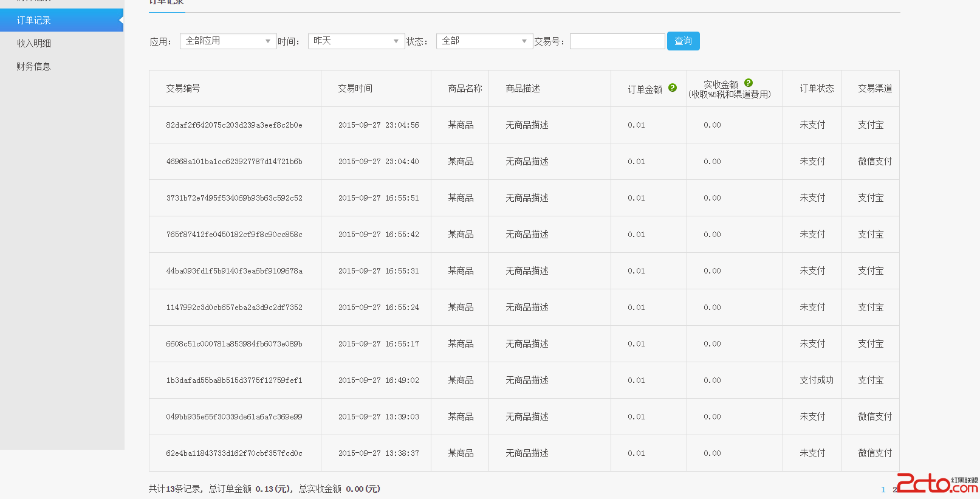Screen dimensions: 980x499
Task: Open the 状态 dropdown showing 全部
Action: [x=484, y=41]
